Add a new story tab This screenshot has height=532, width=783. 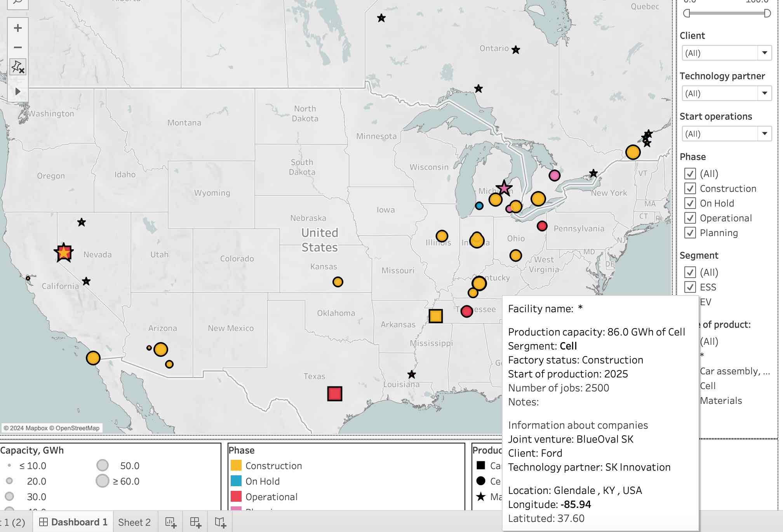point(221,522)
